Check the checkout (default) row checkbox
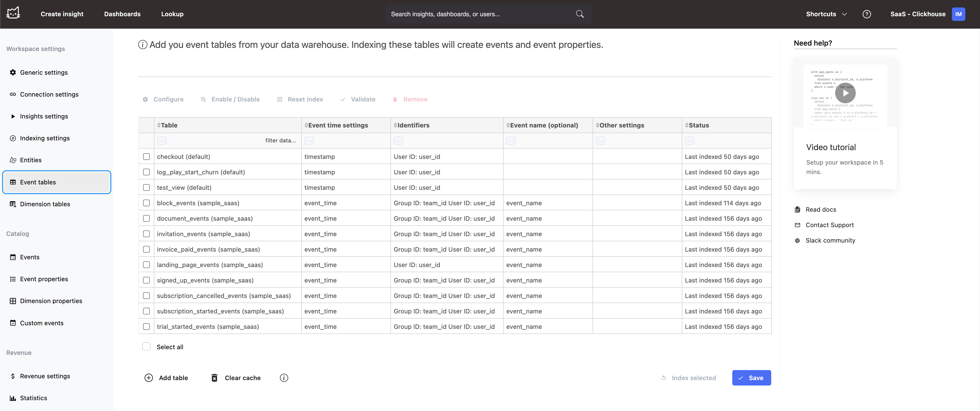The height and width of the screenshot is (411, 980). pos(146,157)
